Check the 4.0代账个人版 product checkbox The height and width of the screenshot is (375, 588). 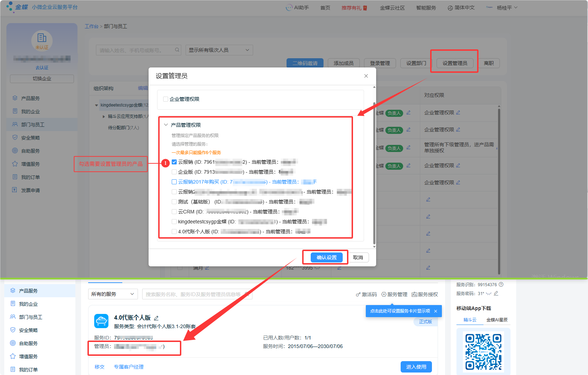point(174,232)
